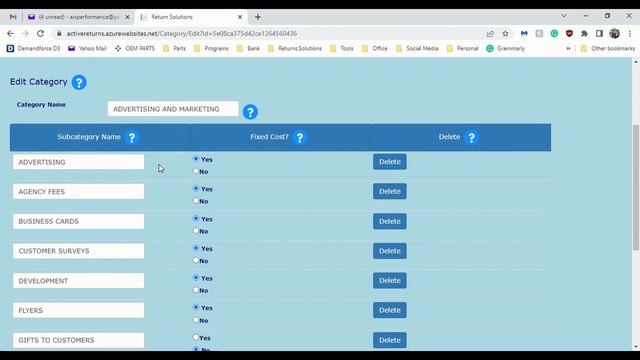Open Chrome three-dot menu

pyautogui.click(x=630, y=33)
